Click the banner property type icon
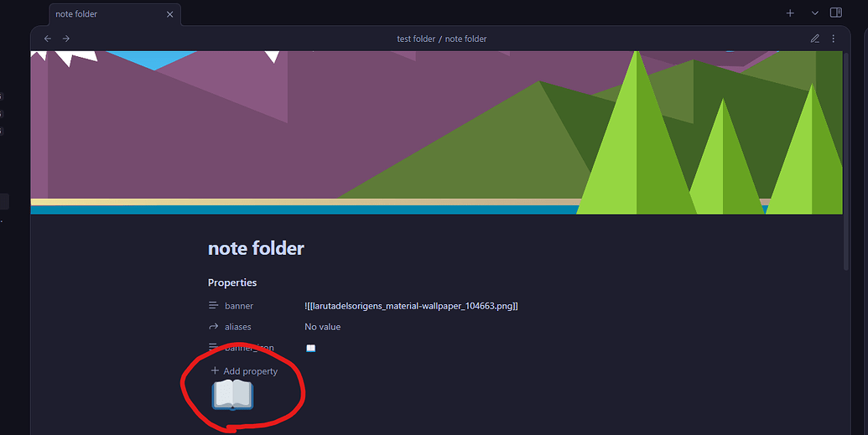This screenshot has height=435, width=868. click(213, 305)
